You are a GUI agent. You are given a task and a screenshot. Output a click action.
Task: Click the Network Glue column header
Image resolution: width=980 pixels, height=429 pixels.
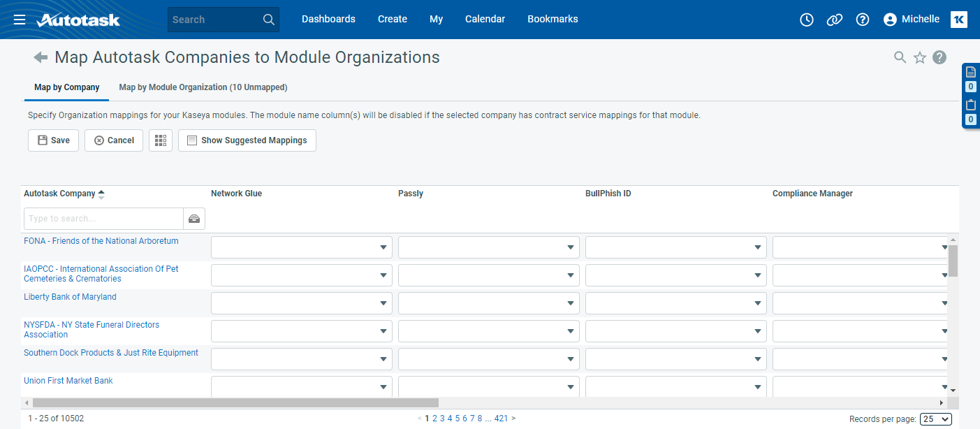(x=236, y=194)
